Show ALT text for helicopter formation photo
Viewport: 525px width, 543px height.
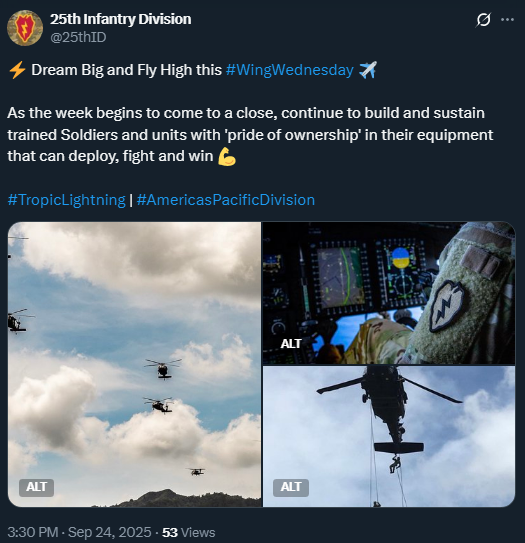pos(36,487)
